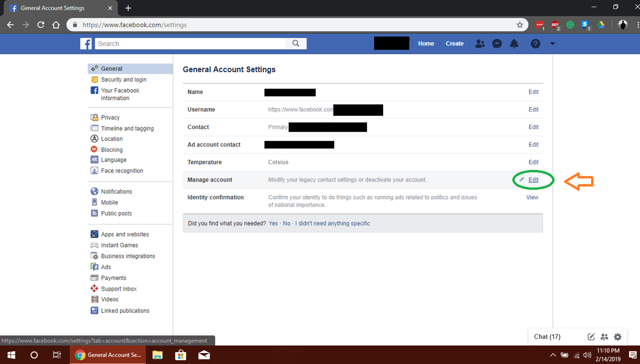Go to Chrome home page icon
This screenshot has height=364, width=640.
tap(56, 24)
